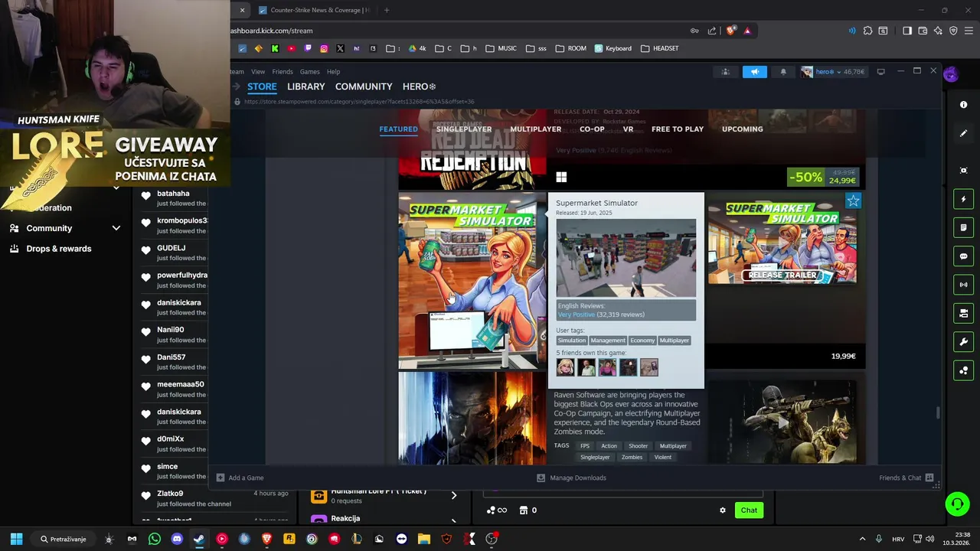
Task: Toggle the heart next to Nanii90 follower
Action: [145, 332]
